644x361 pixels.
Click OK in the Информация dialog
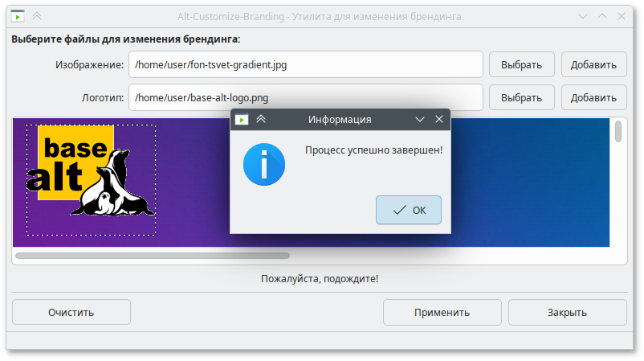pyautogui.click(x=408, y=210)
